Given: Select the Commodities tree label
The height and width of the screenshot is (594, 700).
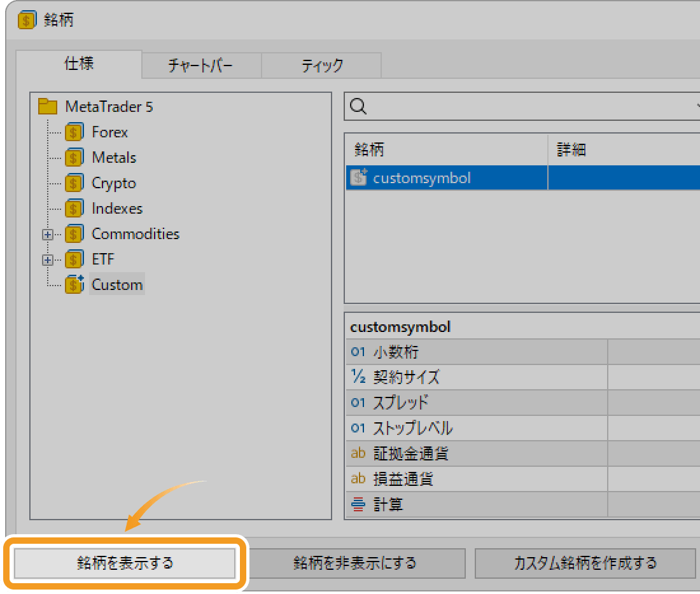Looking at the screenshot, I should click(136, 234).
